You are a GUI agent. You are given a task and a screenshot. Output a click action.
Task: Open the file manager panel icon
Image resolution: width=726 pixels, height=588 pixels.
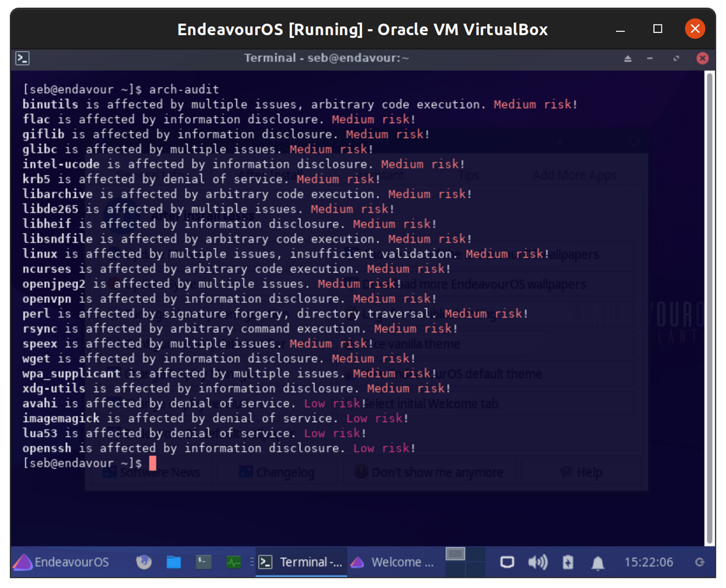click(174, 562)
